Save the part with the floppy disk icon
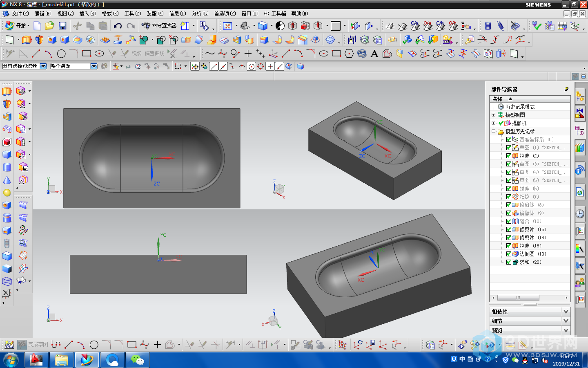 click(62, 26)
